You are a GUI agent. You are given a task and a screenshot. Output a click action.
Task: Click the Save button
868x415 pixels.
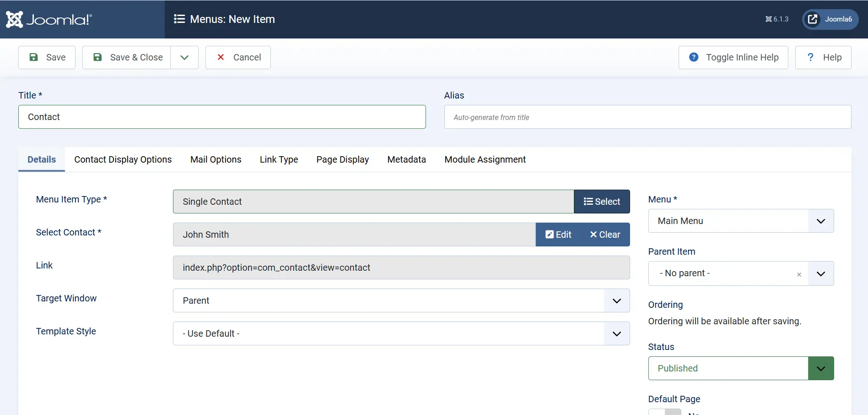tap(47, 57)
